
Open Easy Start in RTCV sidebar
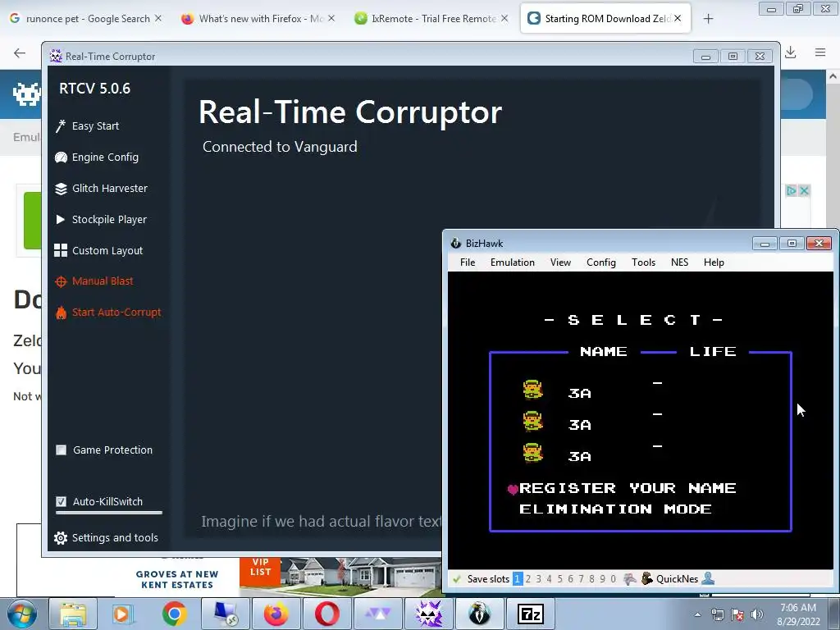(87, 126)
